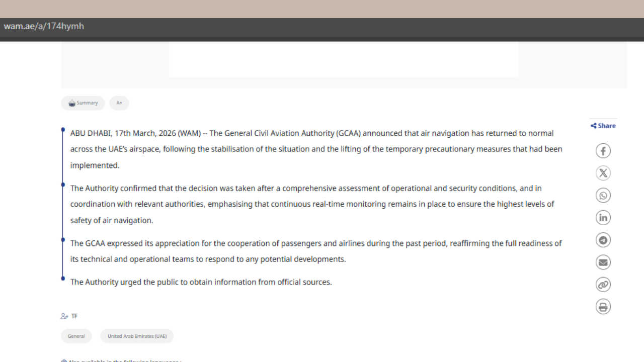Click the official sources paragraph
The height and width of the screenshot is (362, 644).
[x=201, y=282]
